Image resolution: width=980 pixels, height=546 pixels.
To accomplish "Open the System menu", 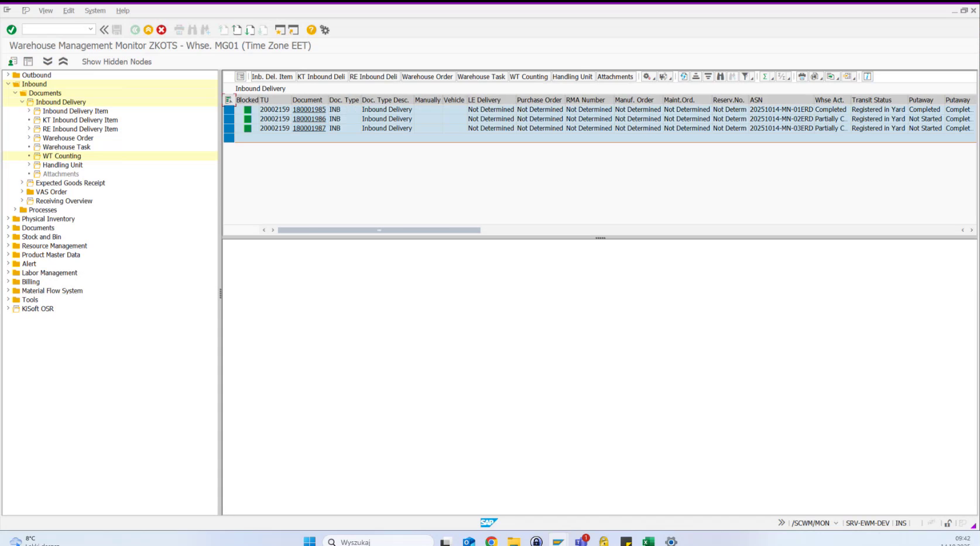I will (95, 10).
